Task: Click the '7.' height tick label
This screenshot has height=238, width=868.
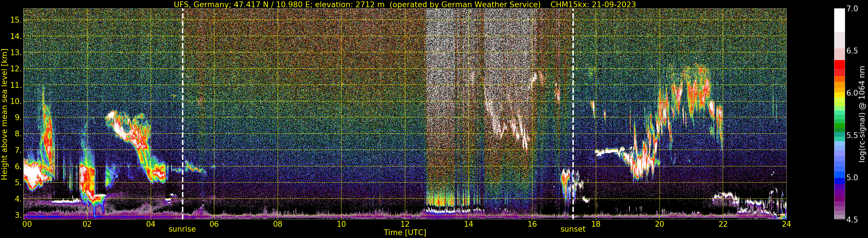Action: pyautogui.click(x=18, y=150)
